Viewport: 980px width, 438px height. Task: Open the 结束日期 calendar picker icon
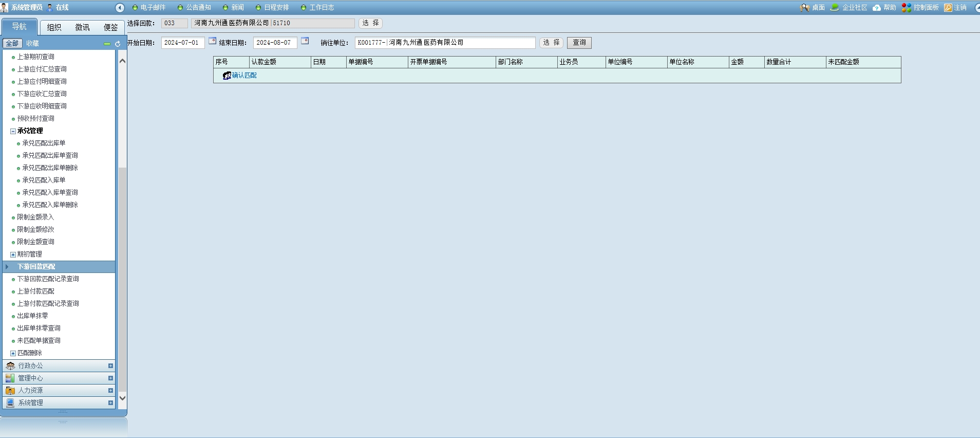click(x=305, y=41)
